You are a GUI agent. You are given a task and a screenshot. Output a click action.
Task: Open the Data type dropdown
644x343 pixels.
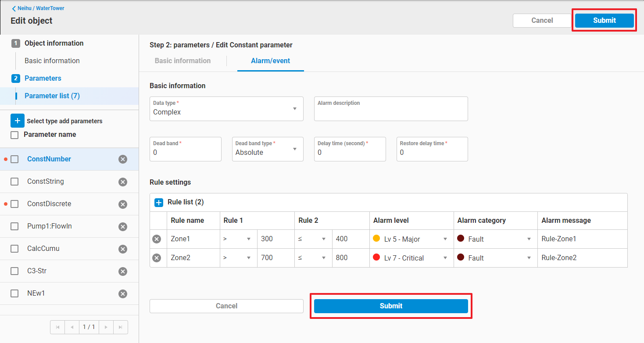226,109
